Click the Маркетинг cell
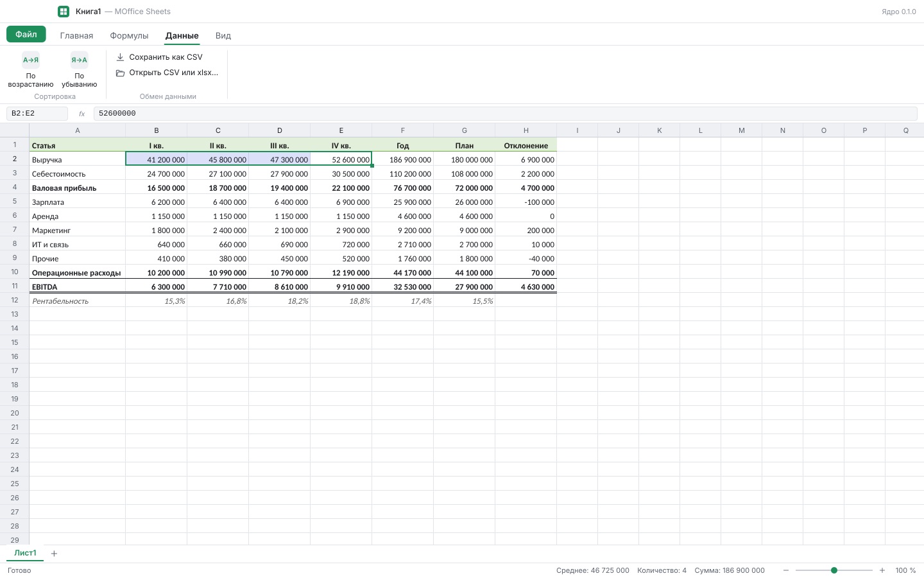Viewport: 924px width, 578px height. pos(78,230)
